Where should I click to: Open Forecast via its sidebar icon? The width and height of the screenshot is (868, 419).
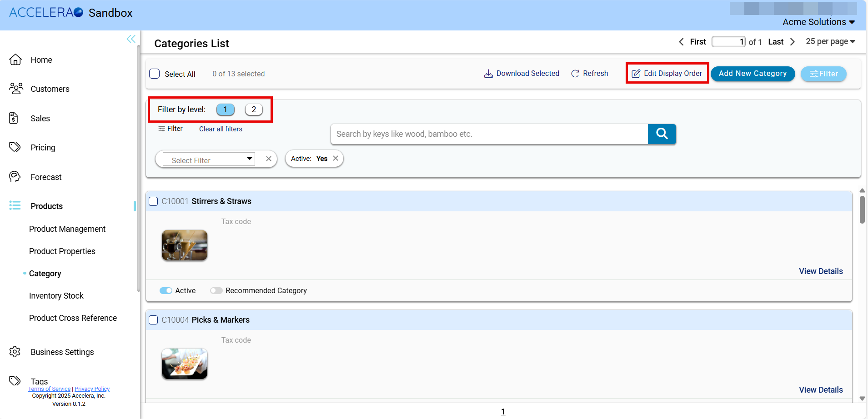pos(15,177)
